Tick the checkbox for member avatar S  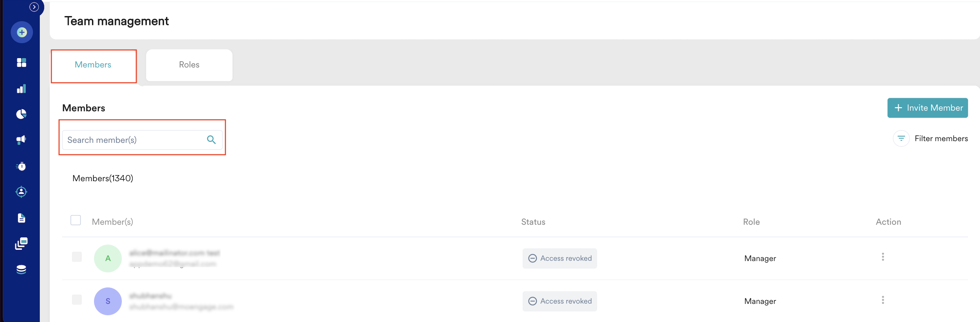[77, 300]
